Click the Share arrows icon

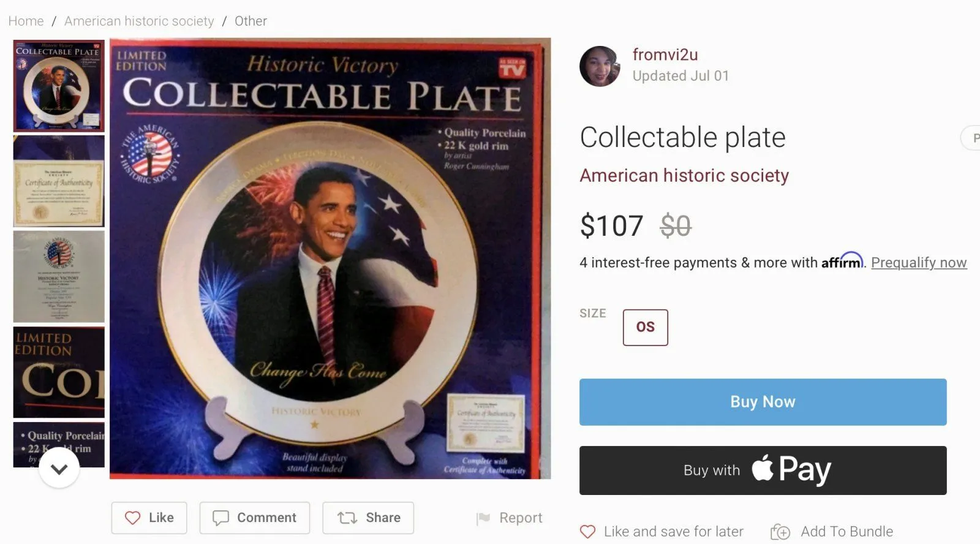tap(347, 518)
